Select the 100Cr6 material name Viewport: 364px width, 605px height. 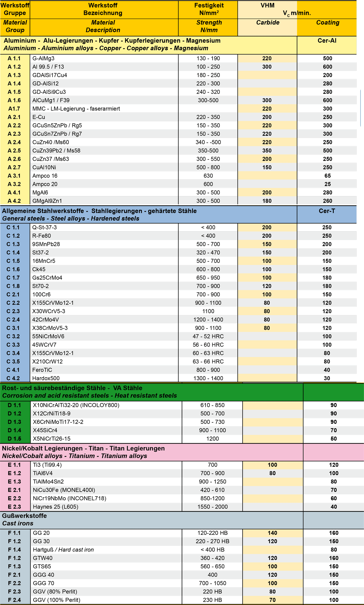pos(41,294)
